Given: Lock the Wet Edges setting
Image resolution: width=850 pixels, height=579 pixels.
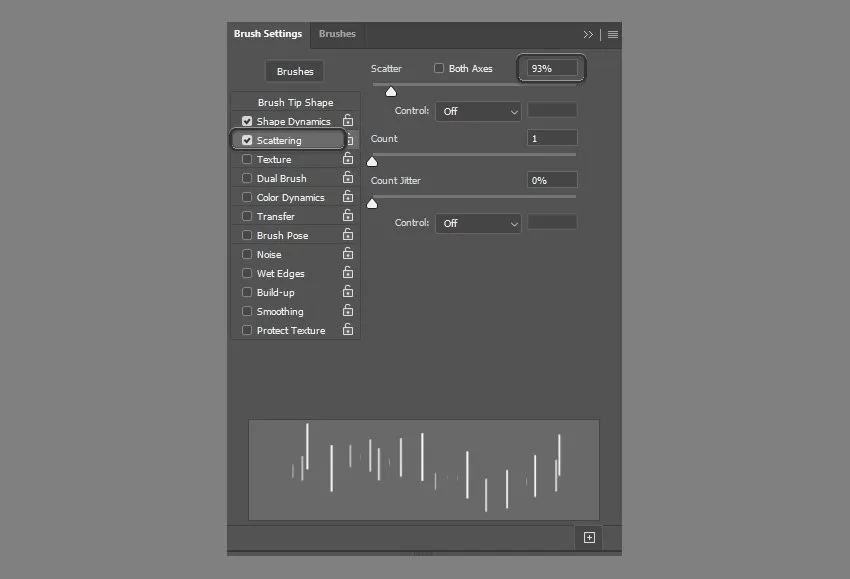Looking at the screenshot, I should (x=348, y=273).
